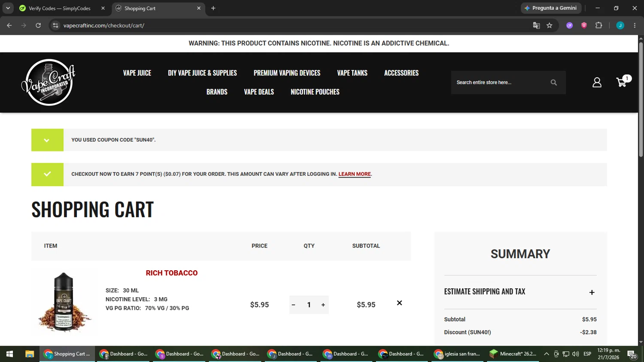This screenshot has height=362, width=644.
Task: Switch to the iglesia san fran taskbar window
Action: tap(457, 354)
